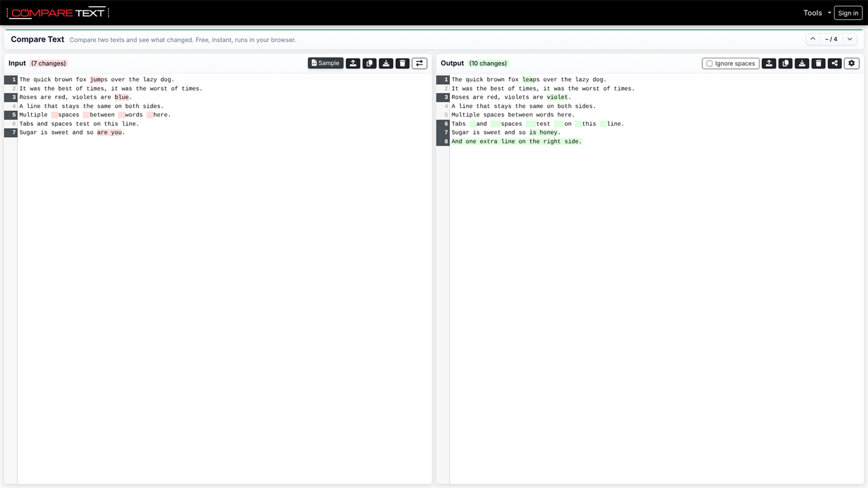The image size is (868, 488).
Task: Click Input line 'Roses are red, violets are blue.'
Action: pyautogui.click(x=75, y=97)
